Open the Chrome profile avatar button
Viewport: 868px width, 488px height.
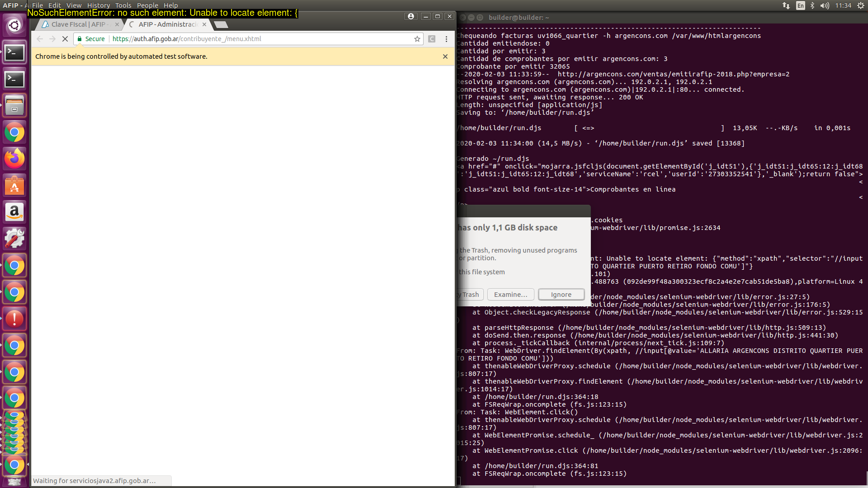[x=410, y=16]
